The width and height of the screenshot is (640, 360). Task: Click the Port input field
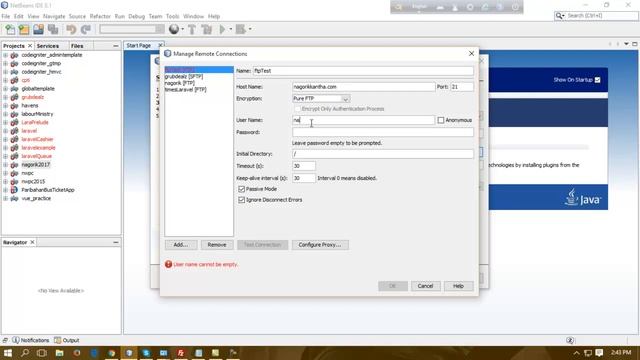(x=462, y=87)
